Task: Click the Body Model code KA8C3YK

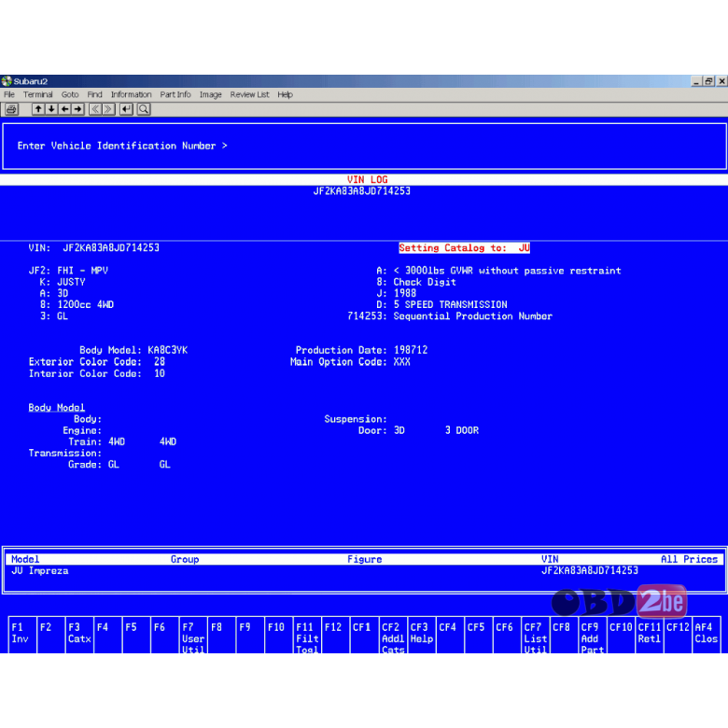Action: coord(168,350)
